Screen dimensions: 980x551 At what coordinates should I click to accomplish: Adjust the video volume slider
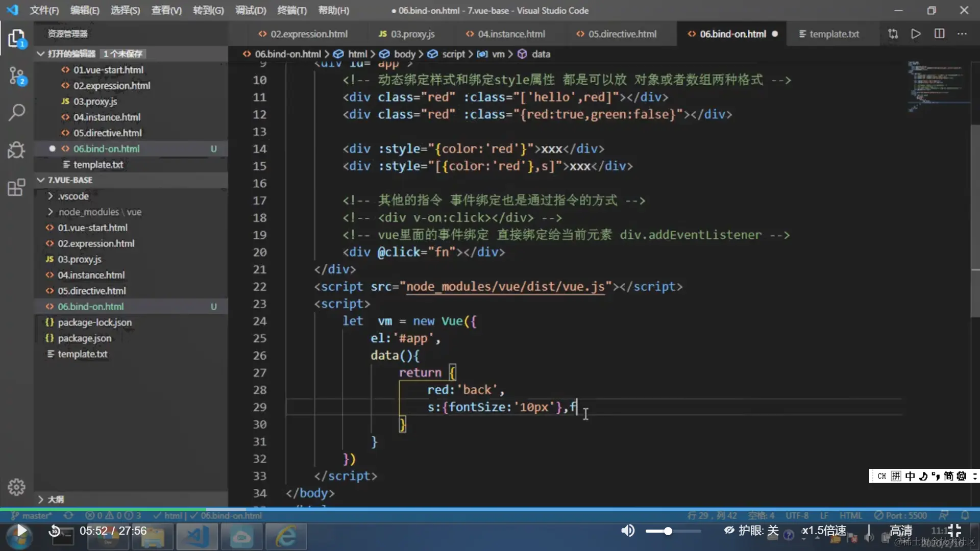668,531
